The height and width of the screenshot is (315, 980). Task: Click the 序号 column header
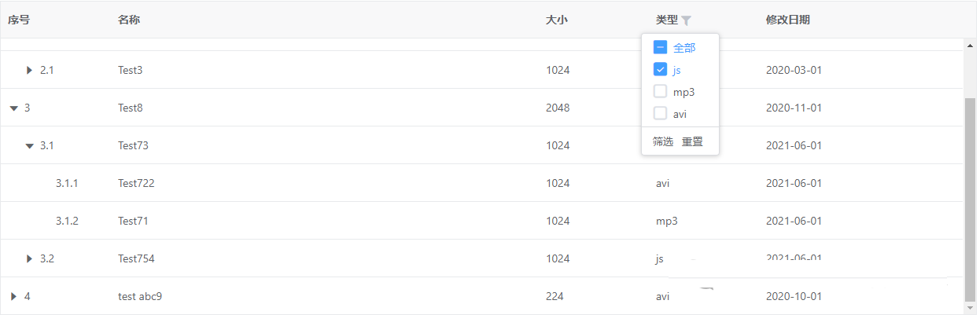[19, 20]
